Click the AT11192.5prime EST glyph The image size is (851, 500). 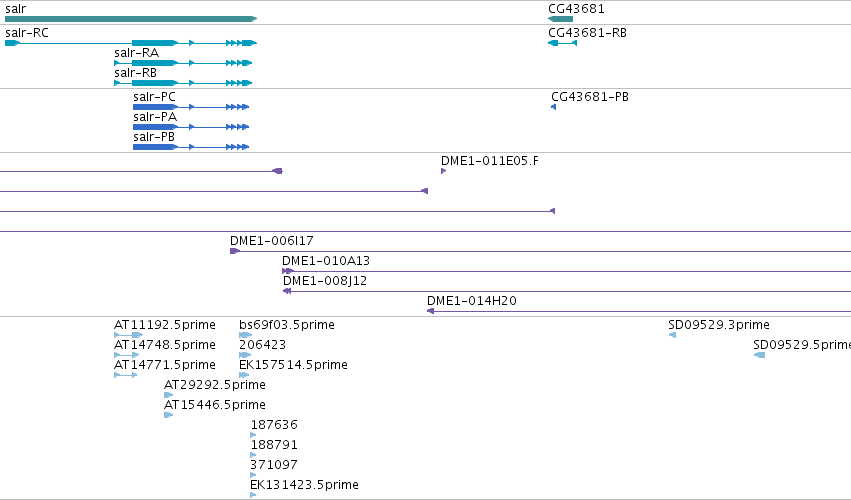129,335
